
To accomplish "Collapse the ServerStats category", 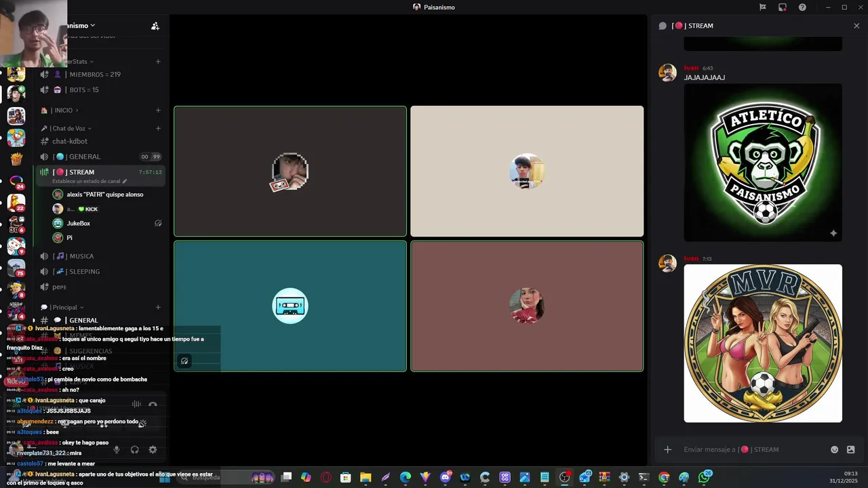I will tap(80, 62).
